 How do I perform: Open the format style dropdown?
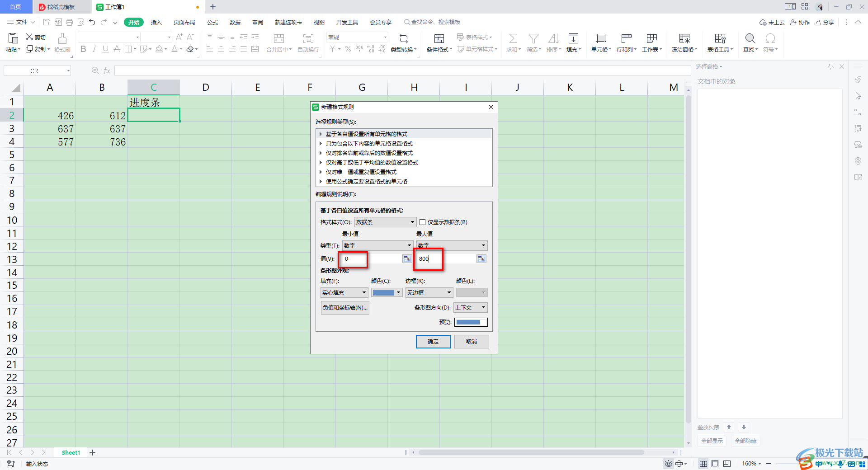pos(385,222)
